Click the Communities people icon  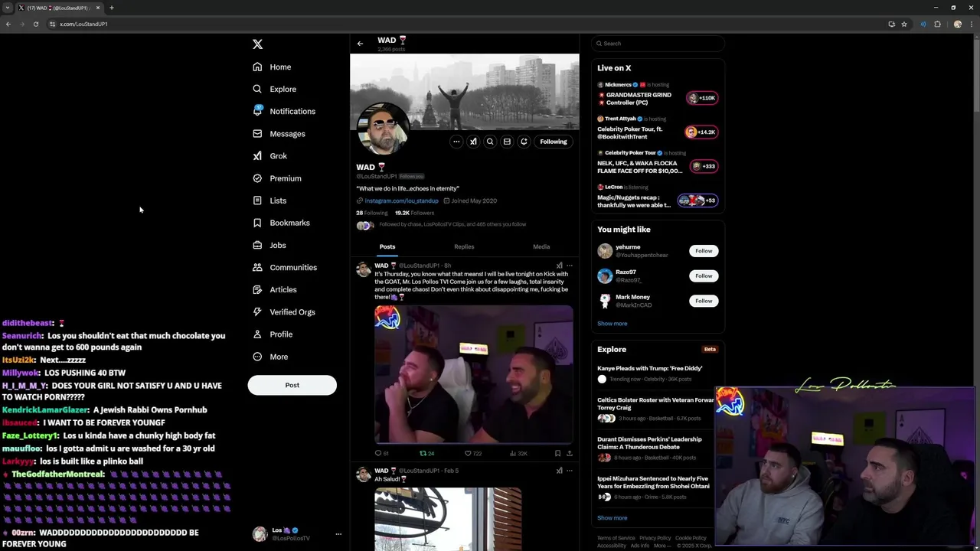(257, 267)
